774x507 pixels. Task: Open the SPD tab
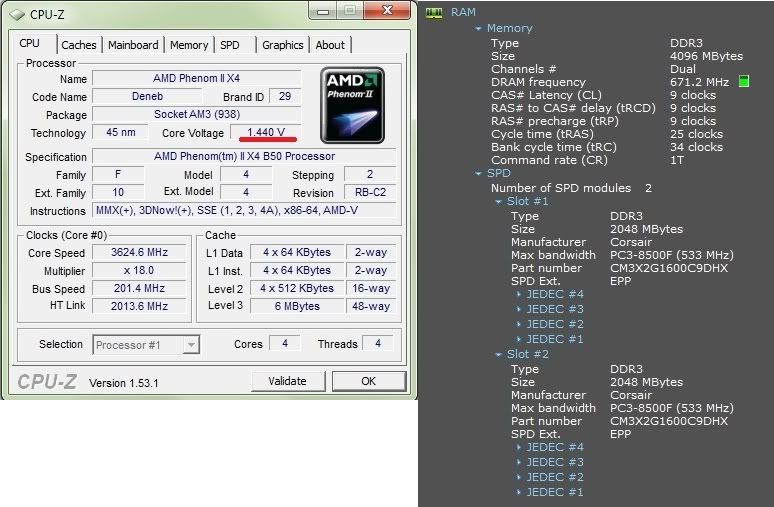(230, 45)
